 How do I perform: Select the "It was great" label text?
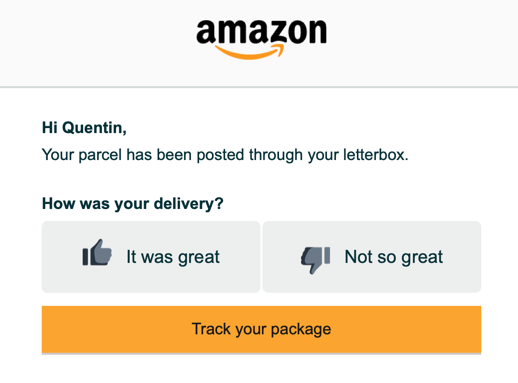173,257
